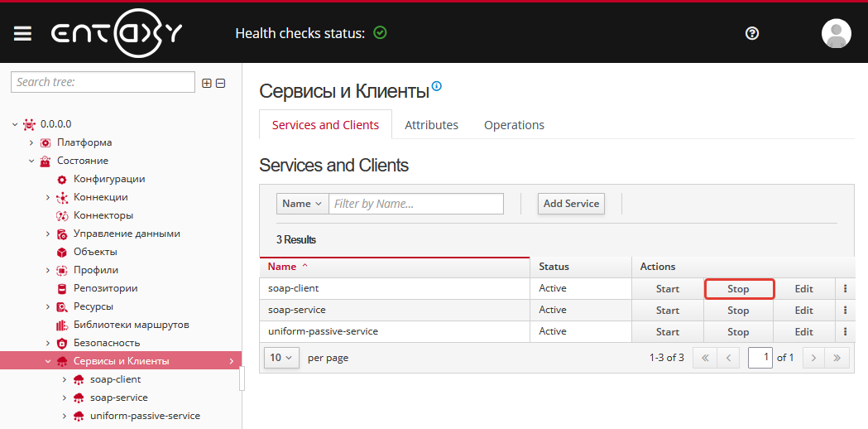Screen dimensions: 868x429
Task: Switch to the Operations tab
Action: pos(514,125)
